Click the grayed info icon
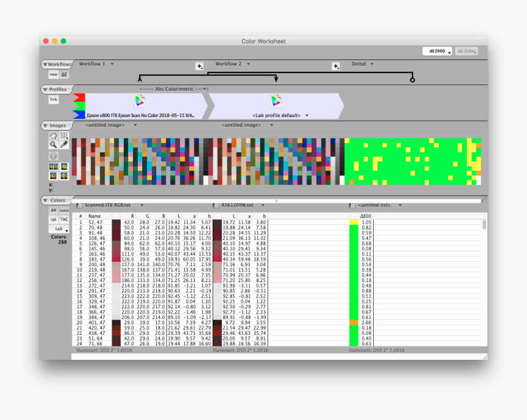 (53, 156)
